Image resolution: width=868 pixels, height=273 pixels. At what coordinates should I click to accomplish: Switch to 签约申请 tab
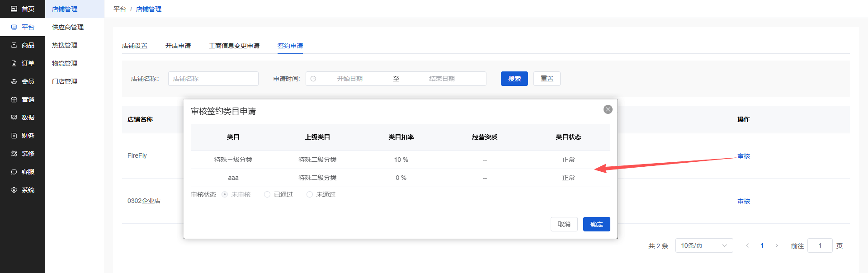290,46
